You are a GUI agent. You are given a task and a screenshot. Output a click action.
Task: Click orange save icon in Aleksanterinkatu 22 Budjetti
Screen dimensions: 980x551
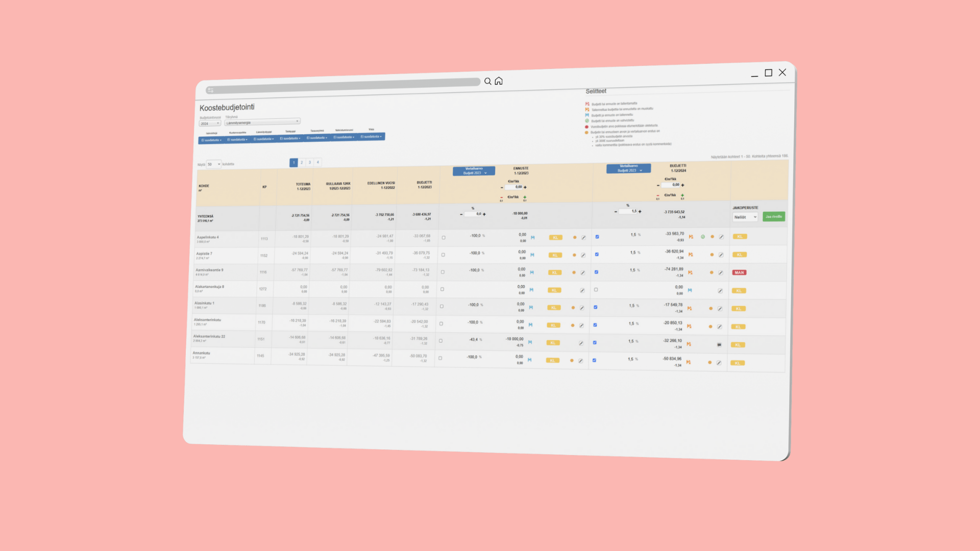coord(689,344)
